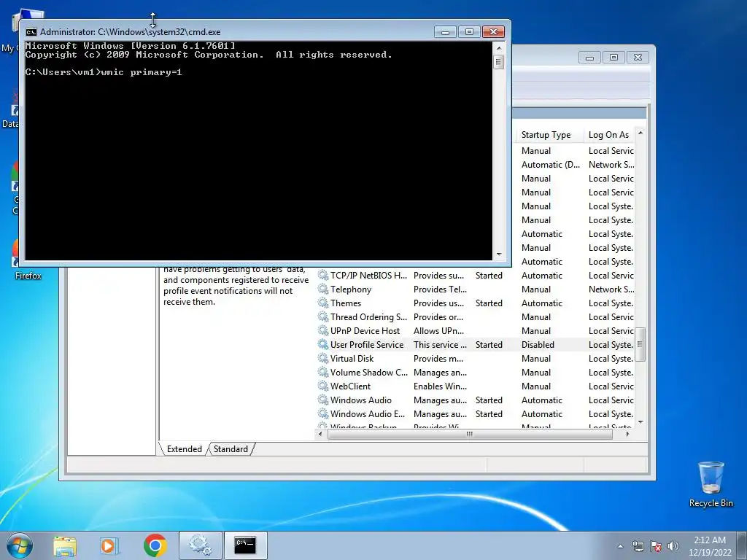747x560 pixels.
Task: Click the cmd window scrollbar thumb
Action: point(499,62)
